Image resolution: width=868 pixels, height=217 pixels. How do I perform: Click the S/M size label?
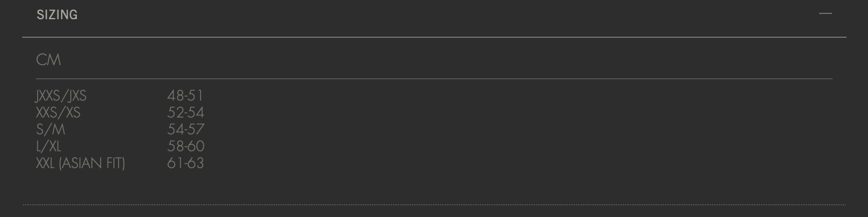coord(51,129)
